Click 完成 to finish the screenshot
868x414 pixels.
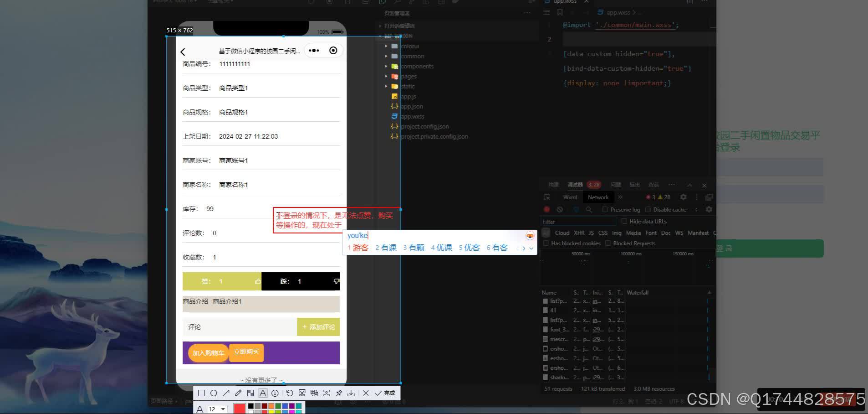[385, 393]
